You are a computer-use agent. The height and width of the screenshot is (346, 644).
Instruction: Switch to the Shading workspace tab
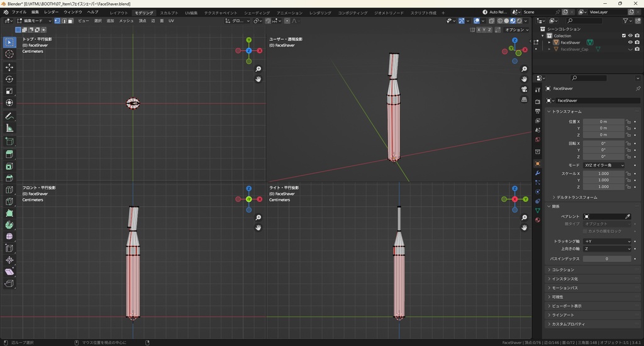(257, 13)
